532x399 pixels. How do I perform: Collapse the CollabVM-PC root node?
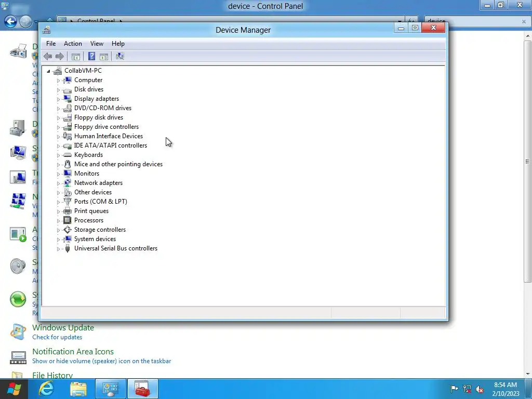48,71
